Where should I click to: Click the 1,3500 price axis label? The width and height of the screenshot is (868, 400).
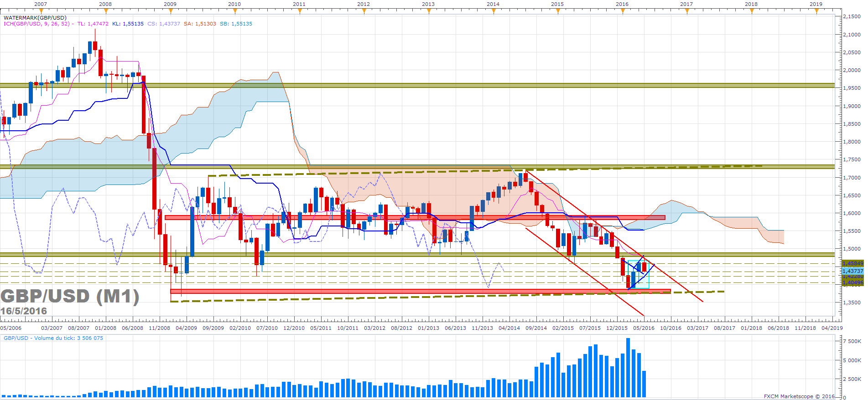852,303
